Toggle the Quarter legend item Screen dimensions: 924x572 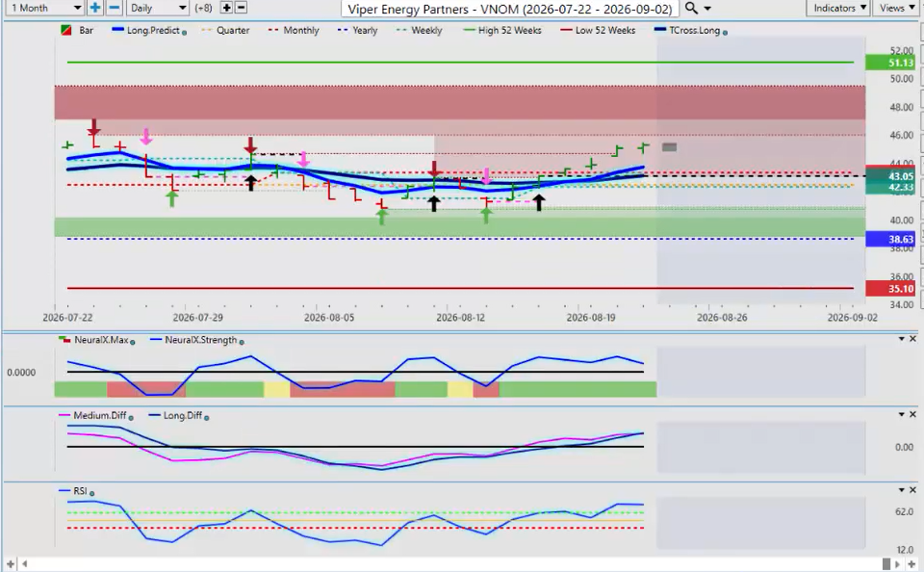click(x=225, y=30)
